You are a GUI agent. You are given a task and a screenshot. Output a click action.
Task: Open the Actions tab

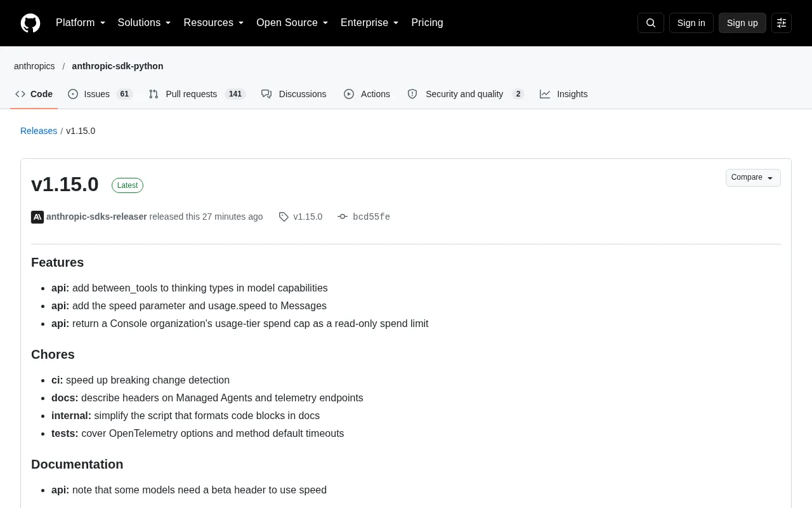(x=367, y=94)
